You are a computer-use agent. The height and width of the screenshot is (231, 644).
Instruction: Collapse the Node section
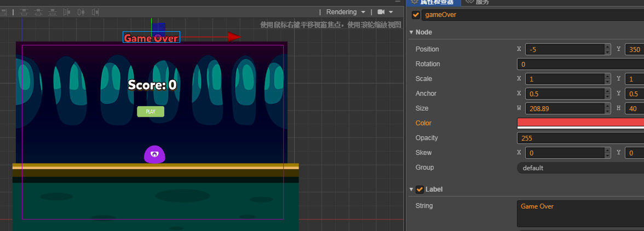[x=411, y=32]
